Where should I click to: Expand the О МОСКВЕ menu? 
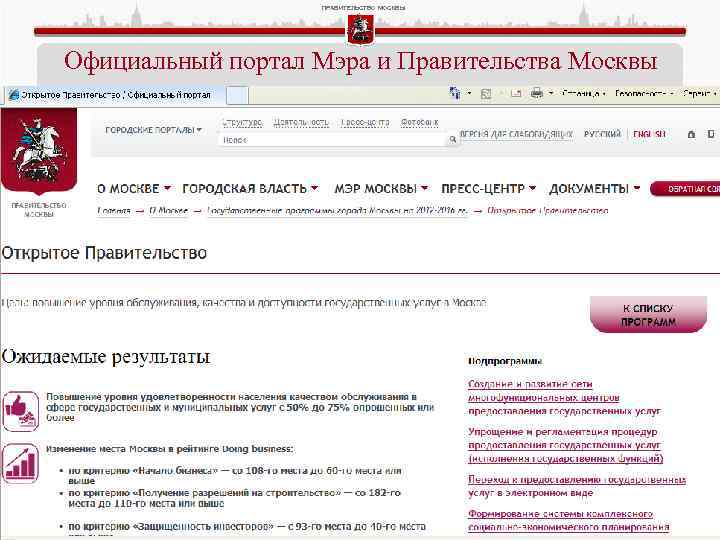[134, 189]
